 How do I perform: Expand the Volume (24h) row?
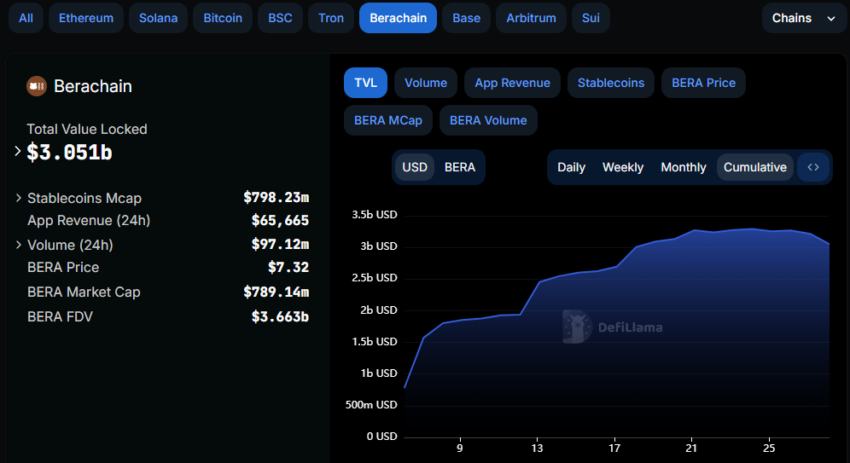pyautogui.click(x=18, y=245)
